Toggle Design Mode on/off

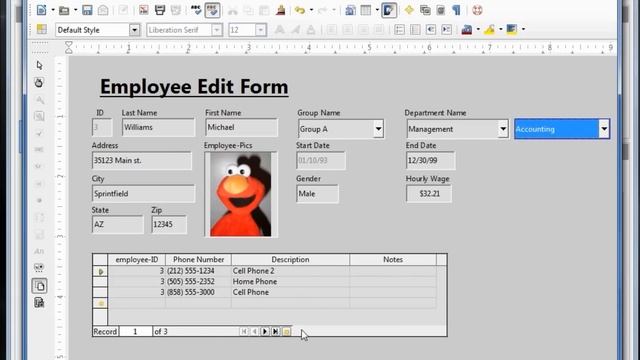[39, 83]
